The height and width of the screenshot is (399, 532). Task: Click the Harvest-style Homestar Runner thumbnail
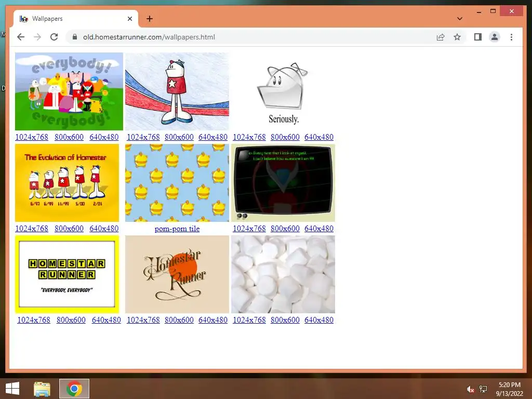pyautogui.click(x=177, y=274)
